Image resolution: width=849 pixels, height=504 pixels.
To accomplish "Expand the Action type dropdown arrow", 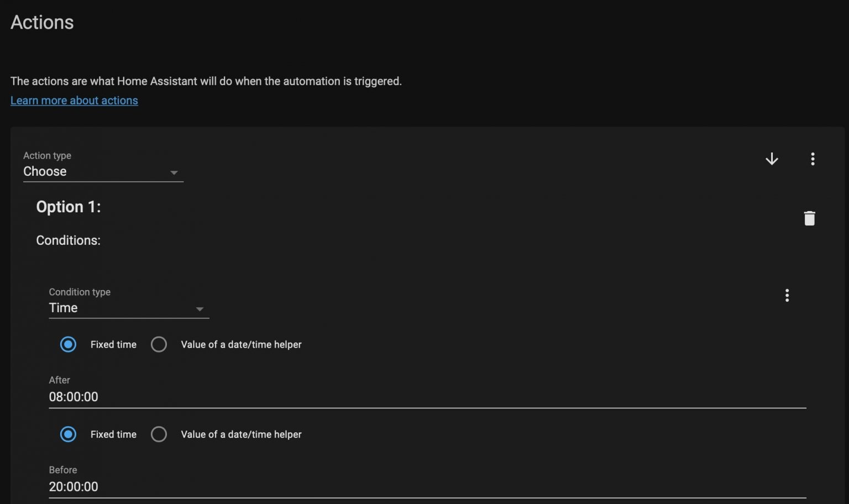I will [x=174, y=172].
